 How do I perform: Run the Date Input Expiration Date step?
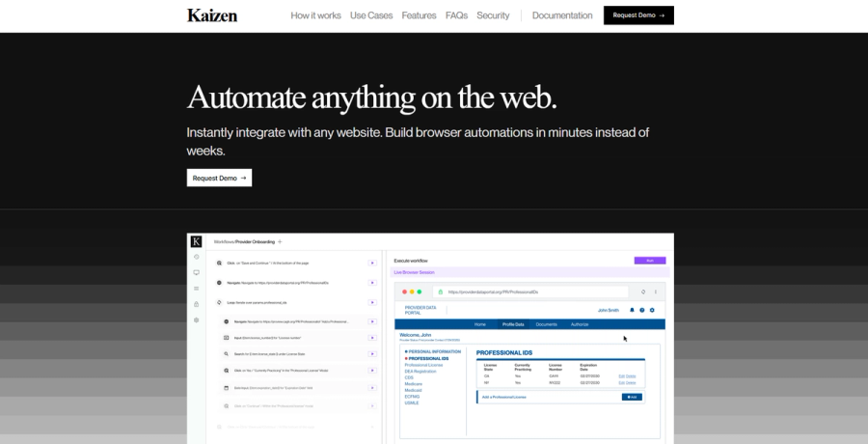tap(372, 388)
